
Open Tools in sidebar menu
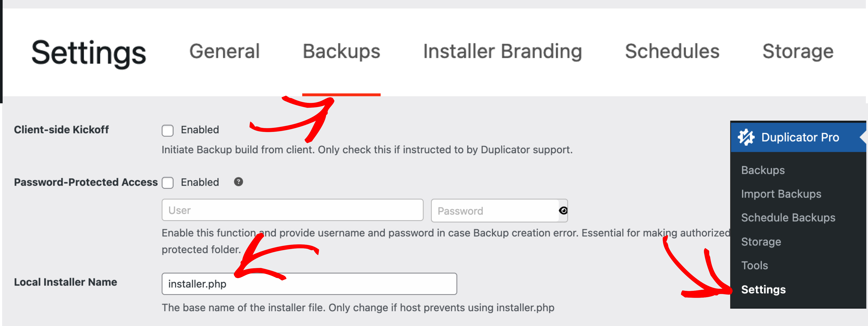tap(754, 265)
